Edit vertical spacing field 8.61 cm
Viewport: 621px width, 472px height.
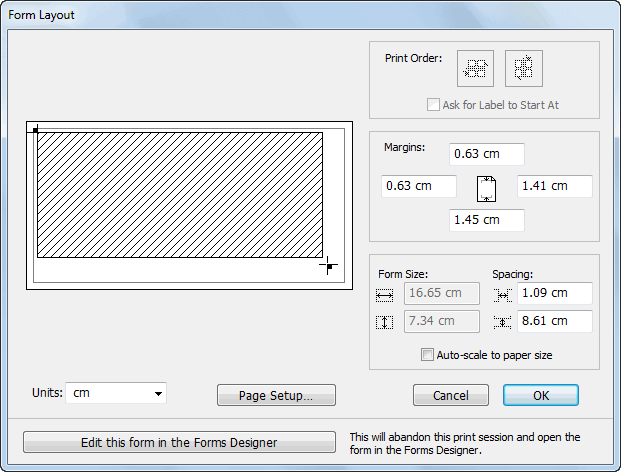555,321
